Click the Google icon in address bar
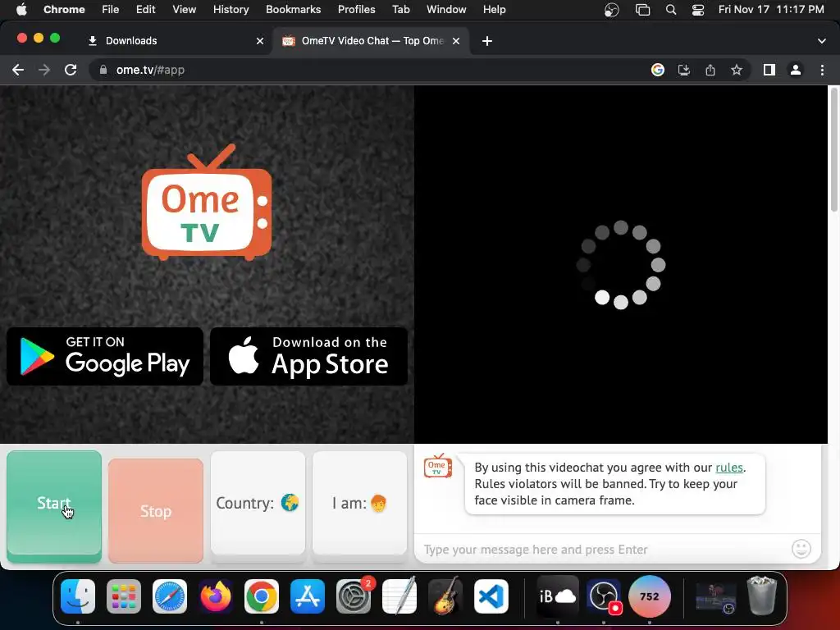The image size is (840, 630). tap(658, 70)
